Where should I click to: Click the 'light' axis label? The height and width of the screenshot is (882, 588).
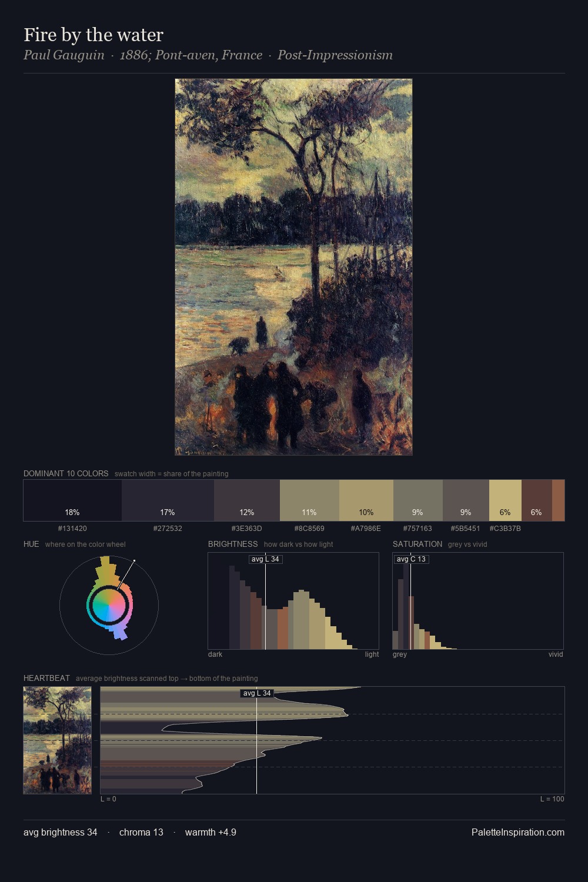372,654
